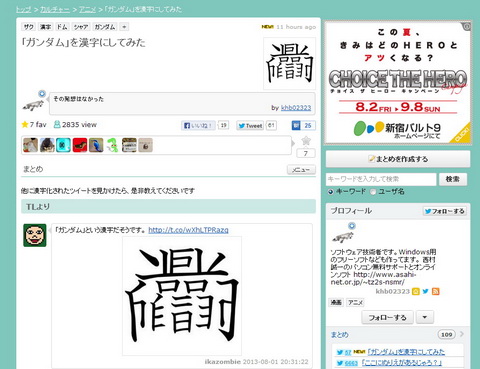Click the yellow home icon next to khb02323
480x369 pixels.
point(415,291)
